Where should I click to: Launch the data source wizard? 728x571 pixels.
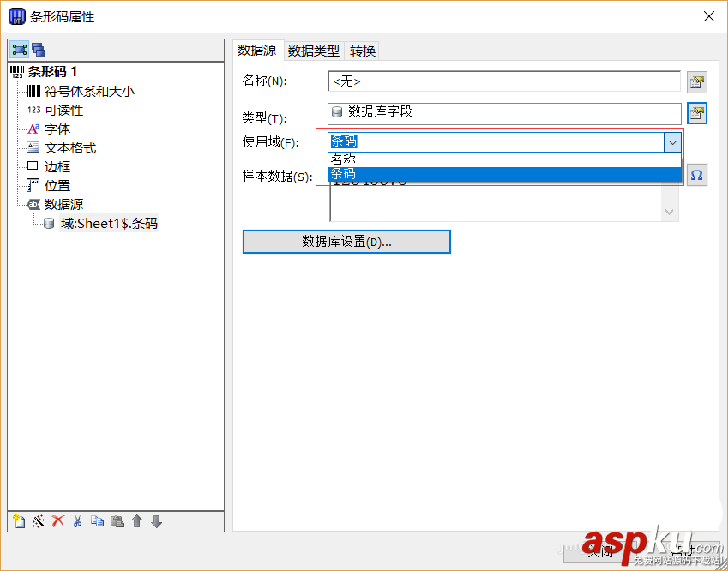[x=39, y=520]
